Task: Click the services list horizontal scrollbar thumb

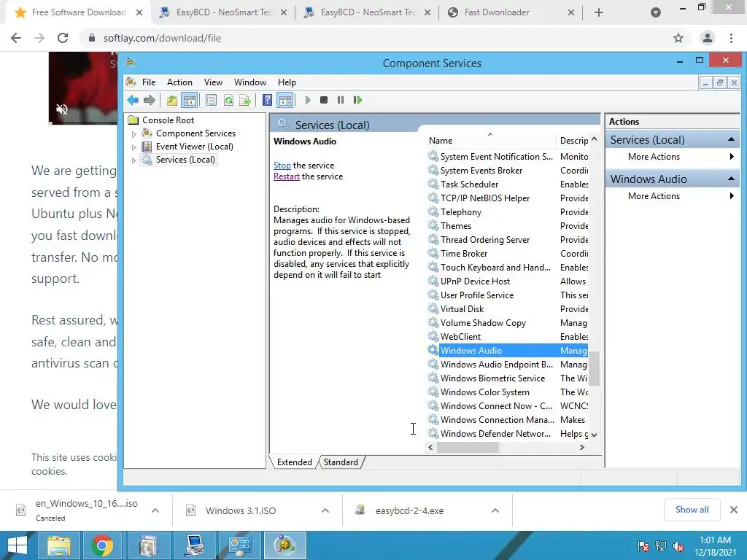Action: [x=468, y=447]
